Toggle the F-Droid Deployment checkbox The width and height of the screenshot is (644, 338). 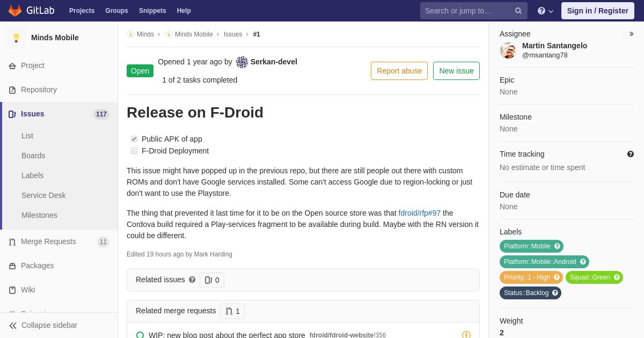point(134,151)
